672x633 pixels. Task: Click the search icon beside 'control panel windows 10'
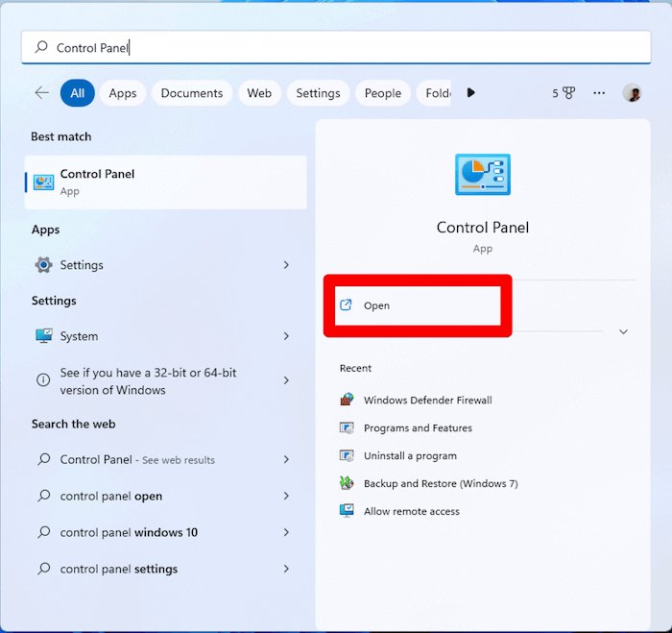[x=44, y=532]
